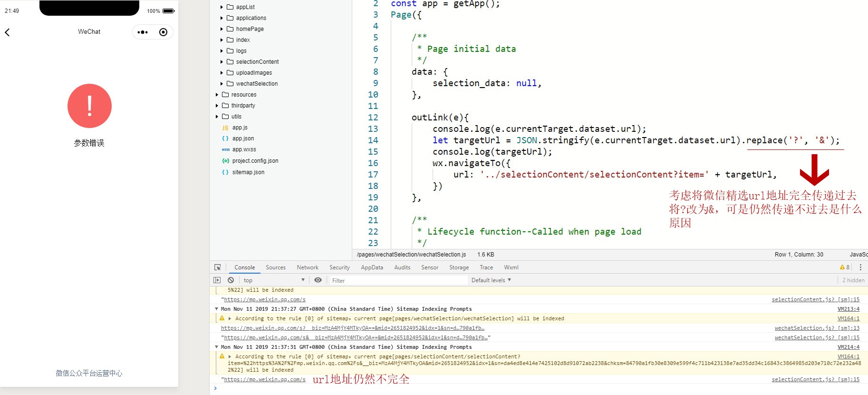
Task: Expand the applications folder arrow
Action: [x=222, y=18]
